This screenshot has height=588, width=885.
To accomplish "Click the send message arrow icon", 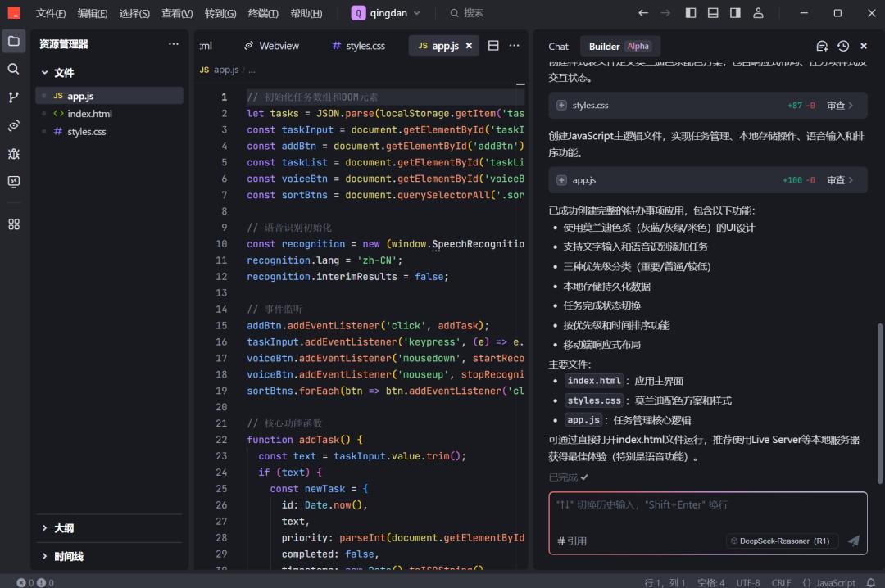I will (x=853, y=541).
